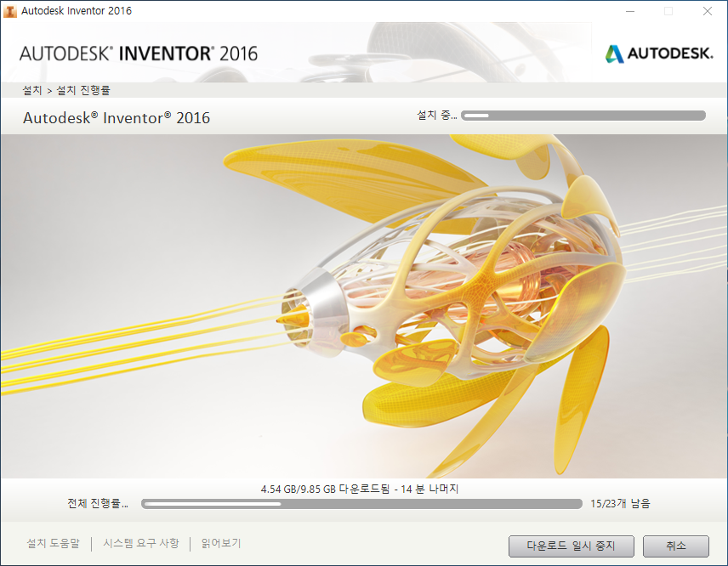
Task: Click the AUTODESK INVENTOR 2016 banner title
Action: coord(139,54)
